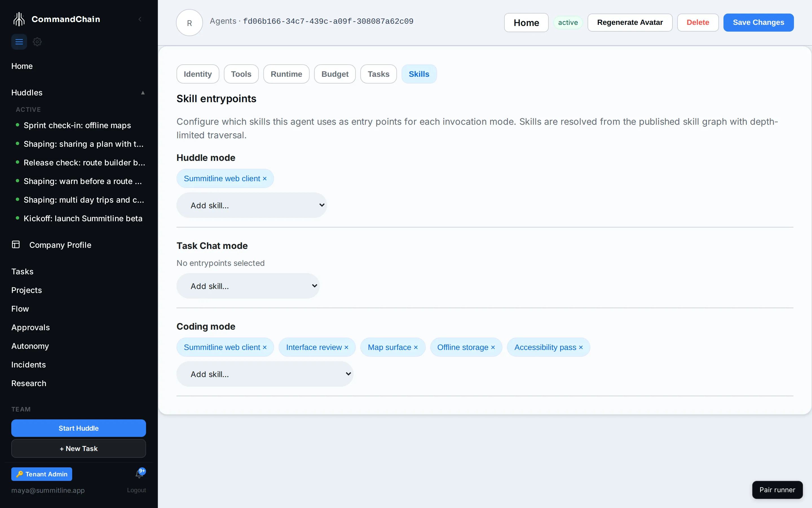Open the Task Chat mode Add skill dropdown

(248, 286)
